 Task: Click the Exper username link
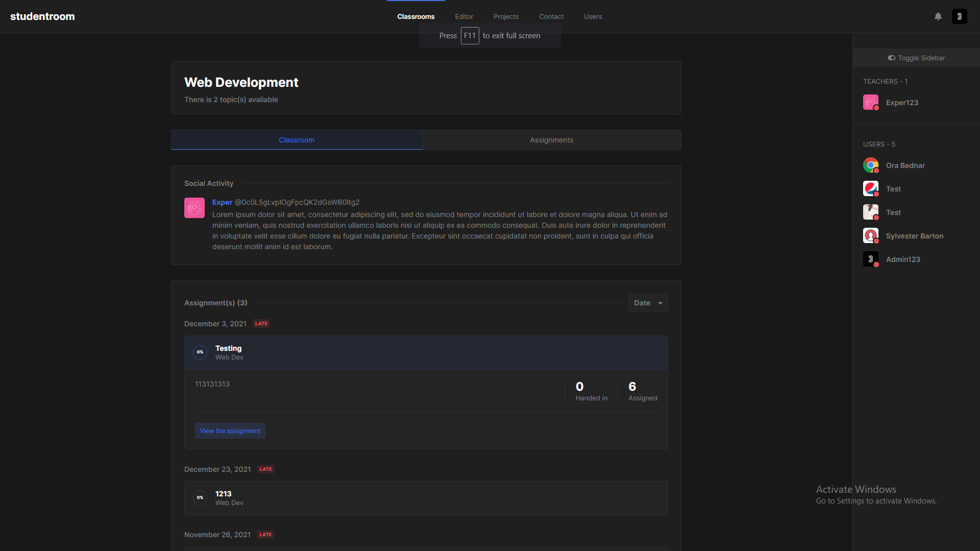(x=222, y=202)
